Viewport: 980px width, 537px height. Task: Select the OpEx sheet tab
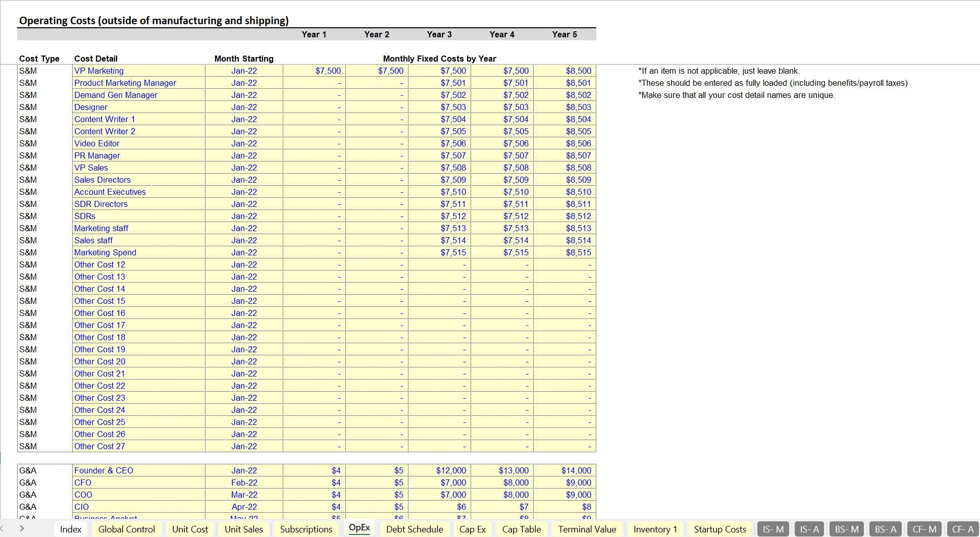tap(359, 528)
